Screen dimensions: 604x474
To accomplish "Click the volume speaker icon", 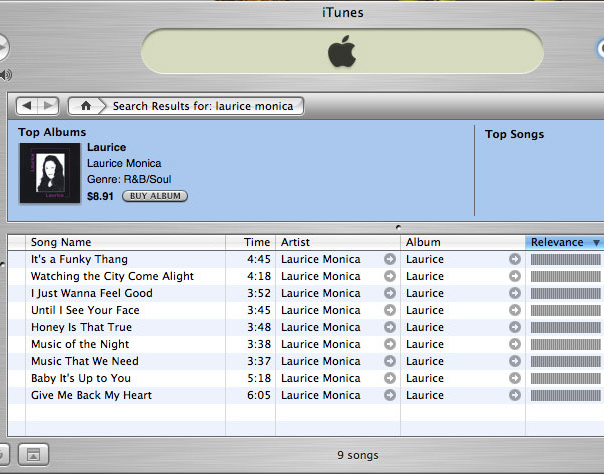I will 5,75.
